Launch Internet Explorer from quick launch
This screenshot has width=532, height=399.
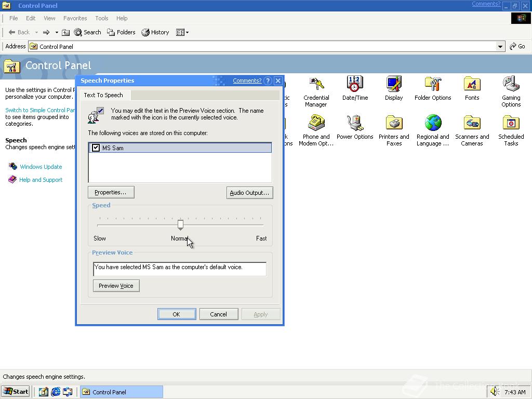coord(56,392)
